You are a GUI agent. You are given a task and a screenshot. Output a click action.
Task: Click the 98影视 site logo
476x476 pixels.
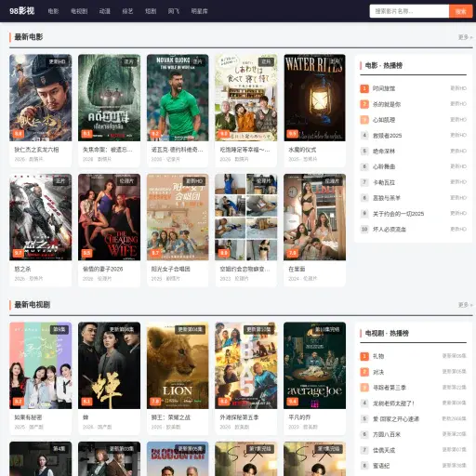pos(21,11)
